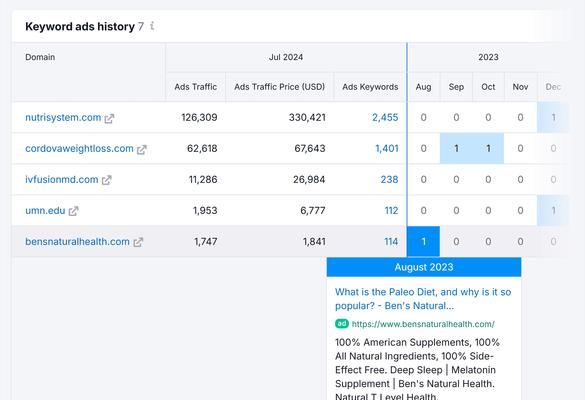Select nutrisystem.com's Aug cell showing 0
Viewport: 585px width, 400px height.
point(423,118)
